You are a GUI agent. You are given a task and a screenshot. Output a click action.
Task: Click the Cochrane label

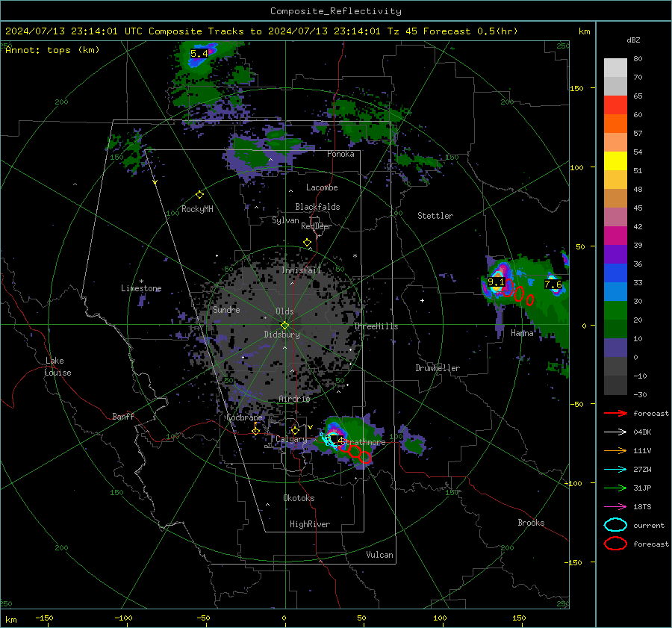pyautogui.click(x=244, y=417)
